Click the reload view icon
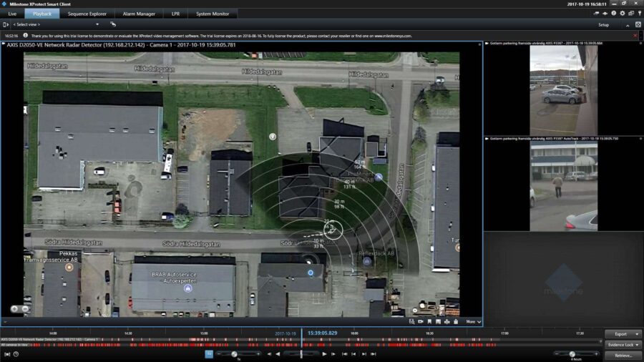 click(113, 24)
